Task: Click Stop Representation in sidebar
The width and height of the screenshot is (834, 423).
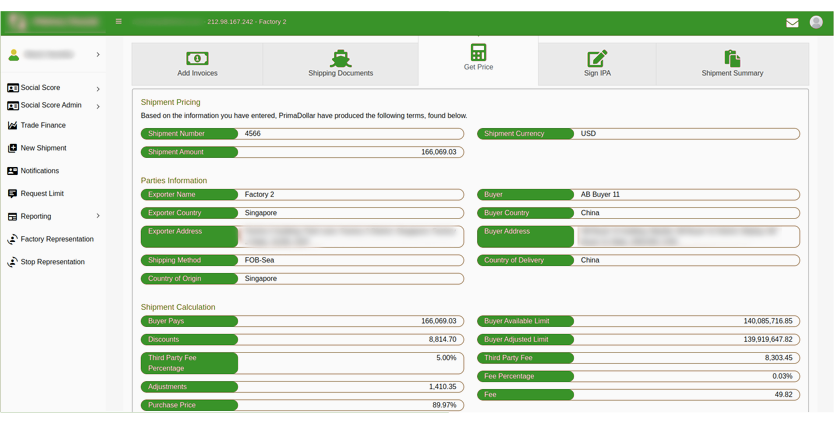Action: click(52, 262)
